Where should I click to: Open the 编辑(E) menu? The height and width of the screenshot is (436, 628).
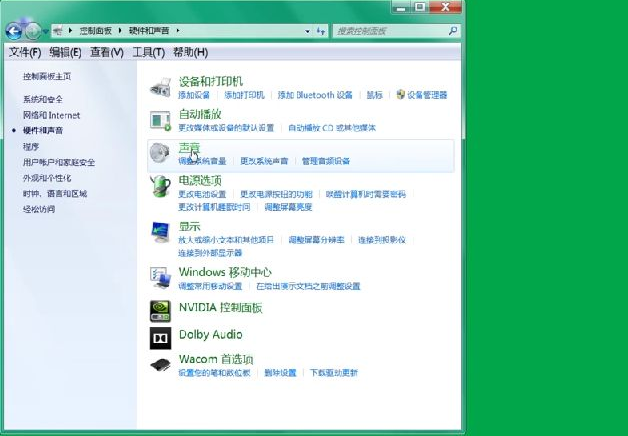[x=65, y=52]
